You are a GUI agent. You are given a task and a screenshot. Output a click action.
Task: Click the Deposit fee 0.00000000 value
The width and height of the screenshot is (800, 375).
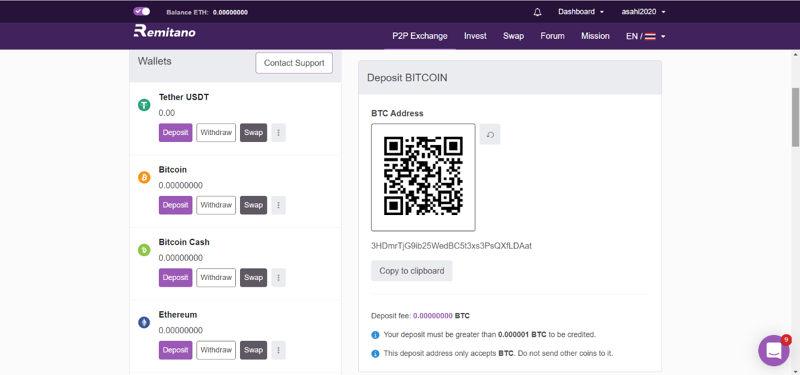coord(433,316)
